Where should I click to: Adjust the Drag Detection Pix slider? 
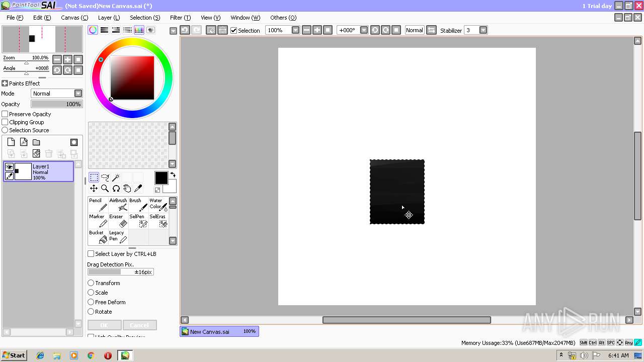(121, 272)
